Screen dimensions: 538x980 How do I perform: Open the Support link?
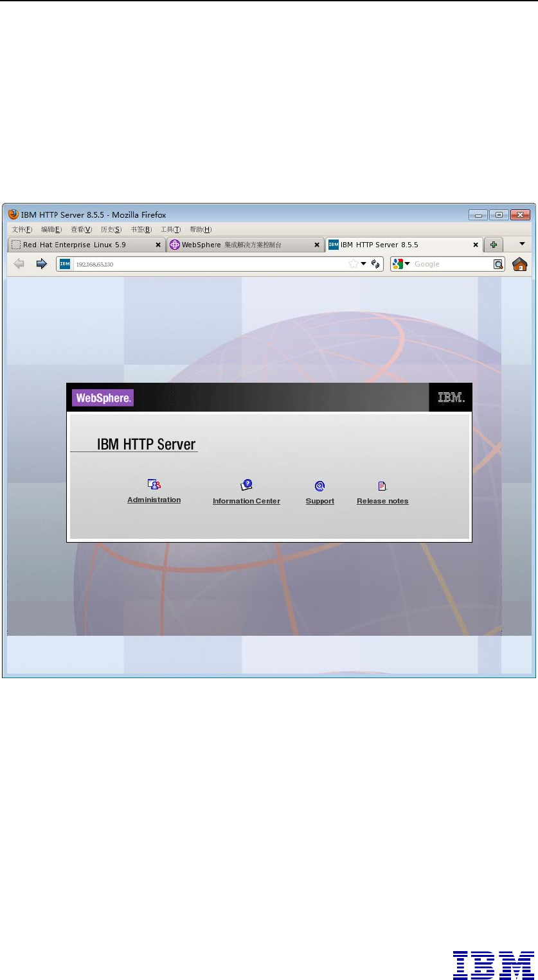click(320, 501)
